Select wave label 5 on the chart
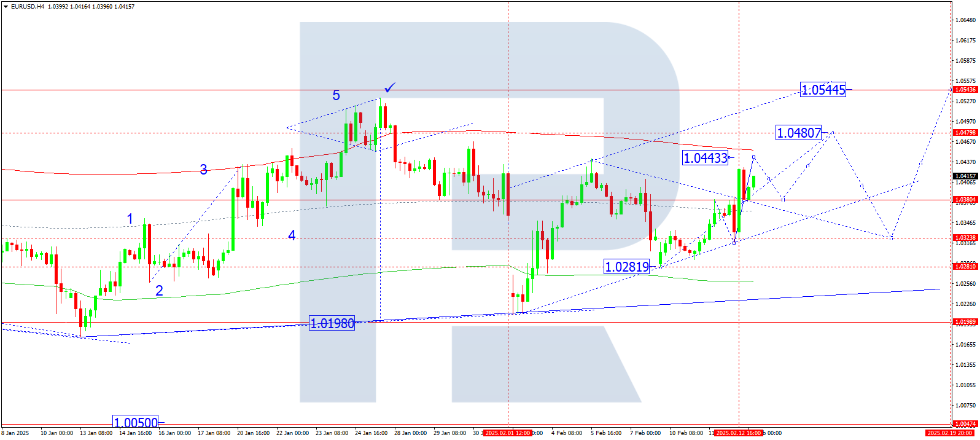This screenshot has height=440, width=980. click(x=336, y=95)
